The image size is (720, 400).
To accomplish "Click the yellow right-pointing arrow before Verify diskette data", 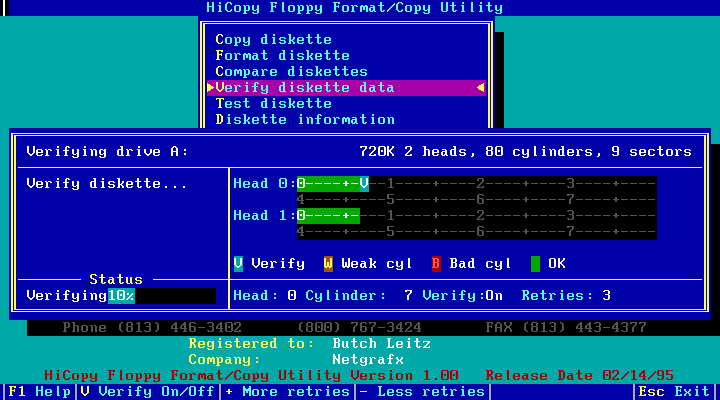I will [211, 88].
